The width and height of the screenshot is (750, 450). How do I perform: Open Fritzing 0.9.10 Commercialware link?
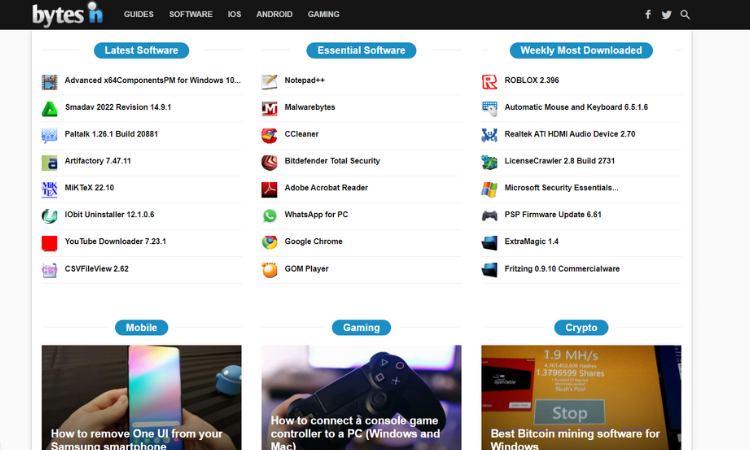(x=562, y=269)
